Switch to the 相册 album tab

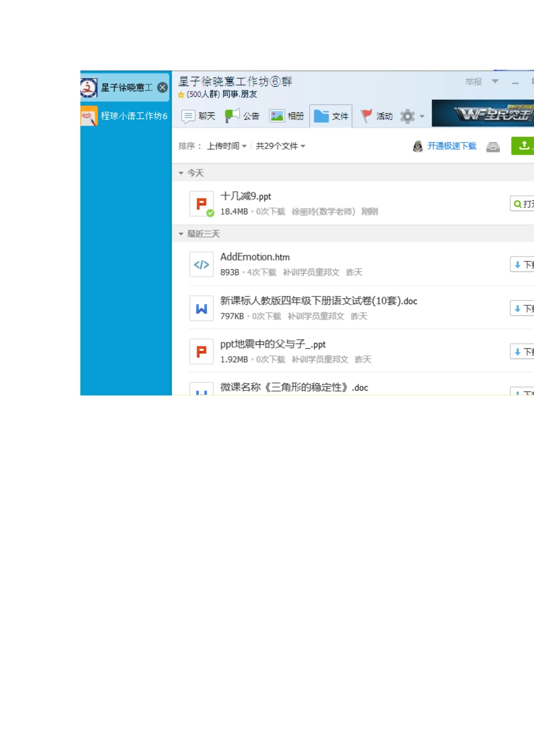click(287, 116)
